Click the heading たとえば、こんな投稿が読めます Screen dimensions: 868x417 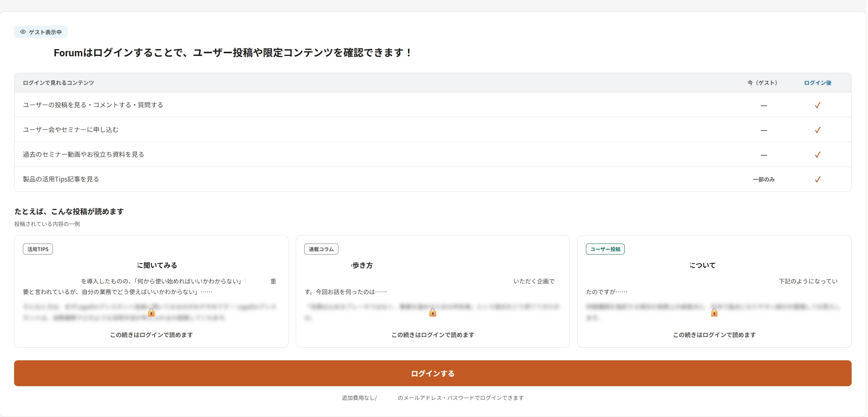(x=69, y=211)
